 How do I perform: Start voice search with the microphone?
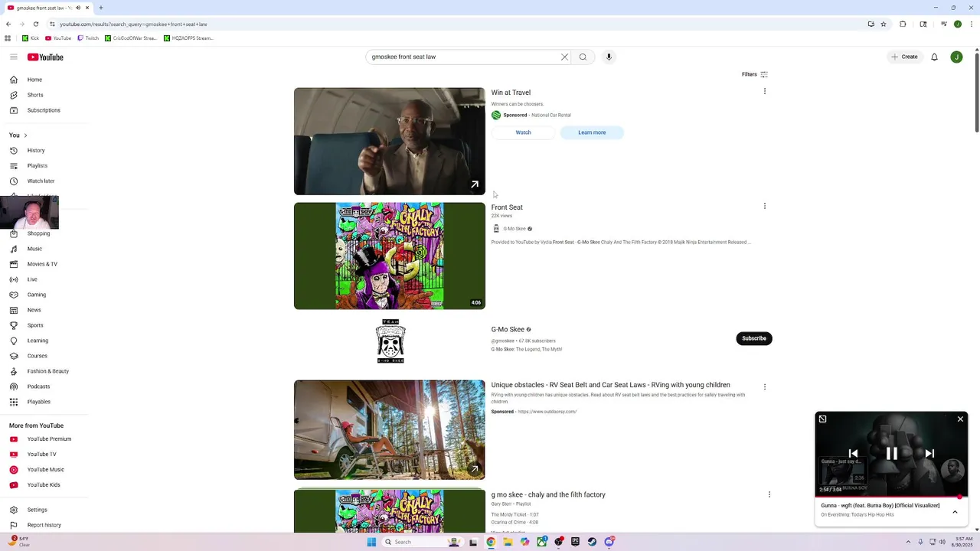coord(609,57)
